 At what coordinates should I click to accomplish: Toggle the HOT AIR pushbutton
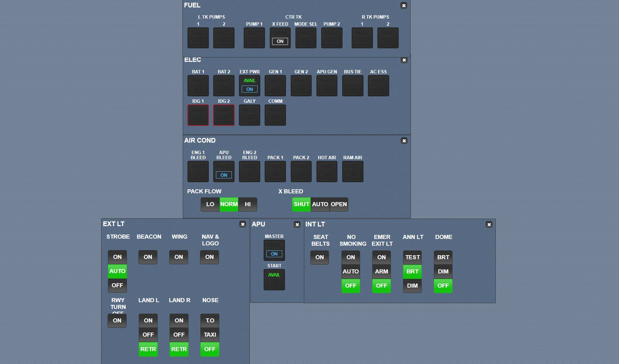[x=327, y=171]
